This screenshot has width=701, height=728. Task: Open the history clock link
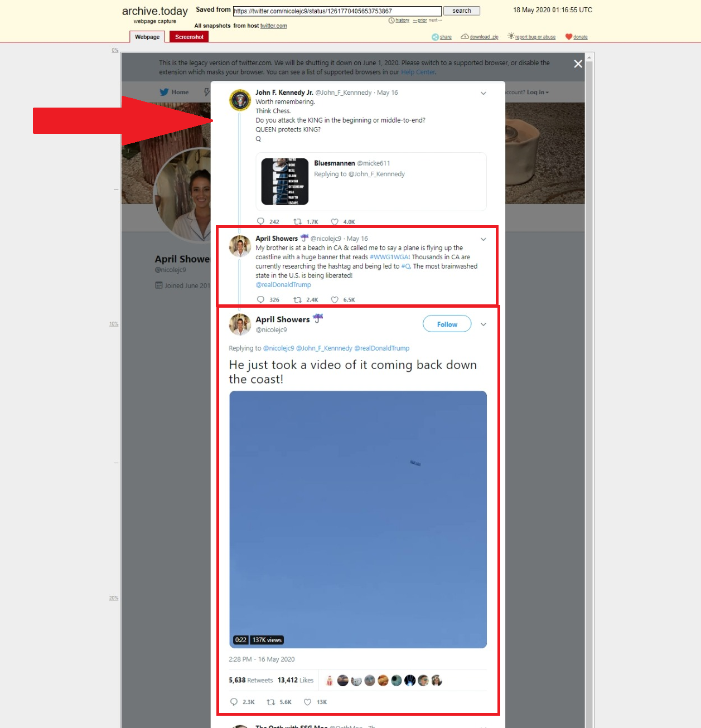[x=399, y=20]
